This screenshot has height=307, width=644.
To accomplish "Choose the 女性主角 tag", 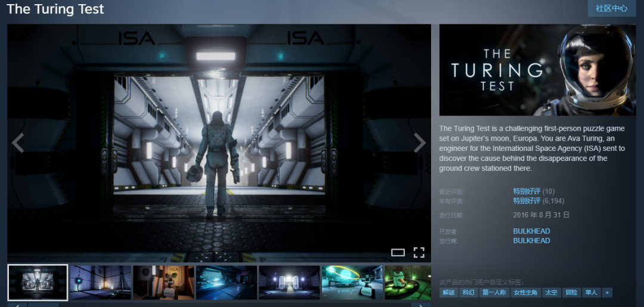I will coord(525,293).
